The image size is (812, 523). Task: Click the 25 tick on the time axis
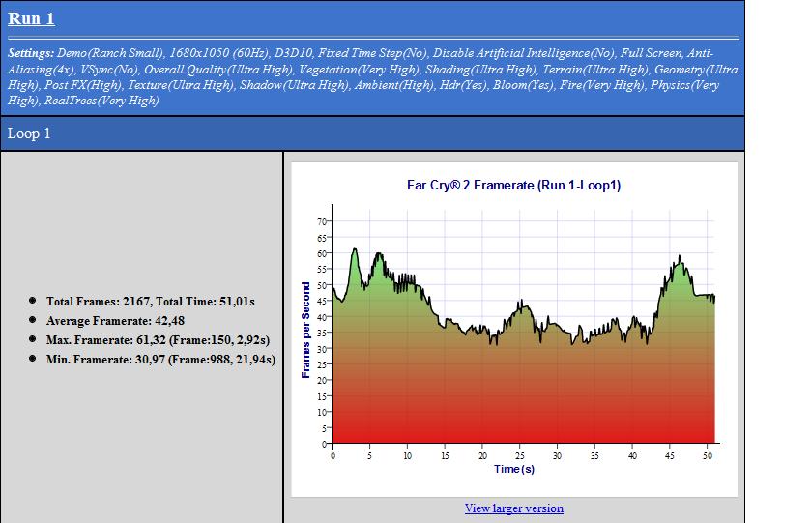520,455
